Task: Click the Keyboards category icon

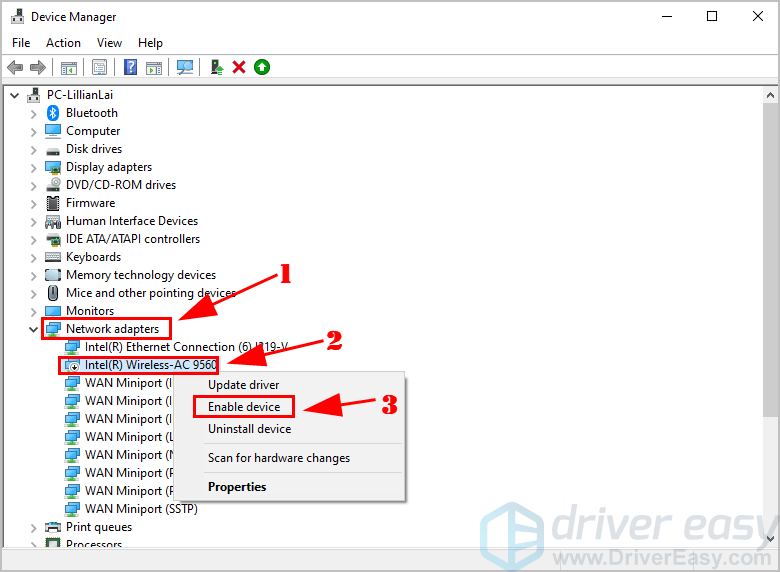Action: tap(53, 257)
